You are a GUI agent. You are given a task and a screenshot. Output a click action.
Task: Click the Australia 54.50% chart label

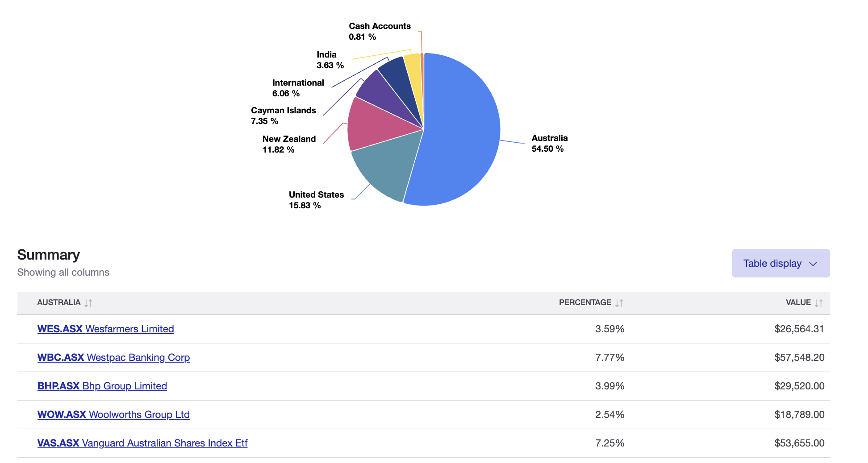pos(550,143)
